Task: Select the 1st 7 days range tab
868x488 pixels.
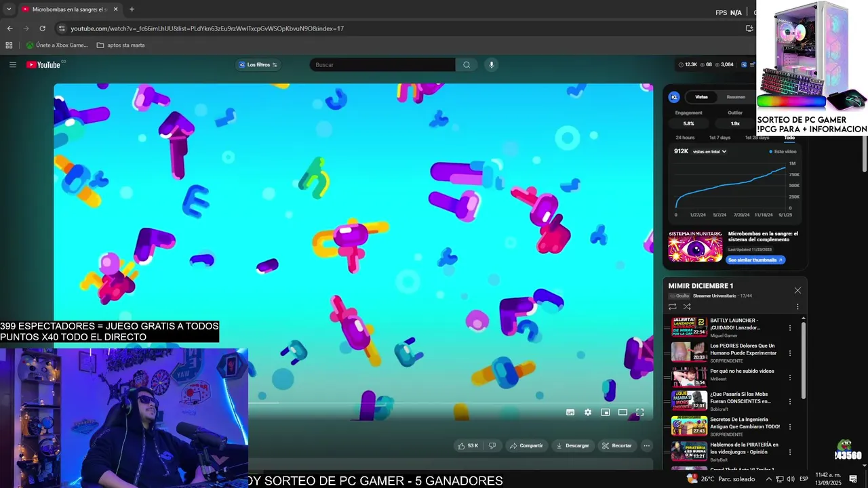Action: pos(719,138)
